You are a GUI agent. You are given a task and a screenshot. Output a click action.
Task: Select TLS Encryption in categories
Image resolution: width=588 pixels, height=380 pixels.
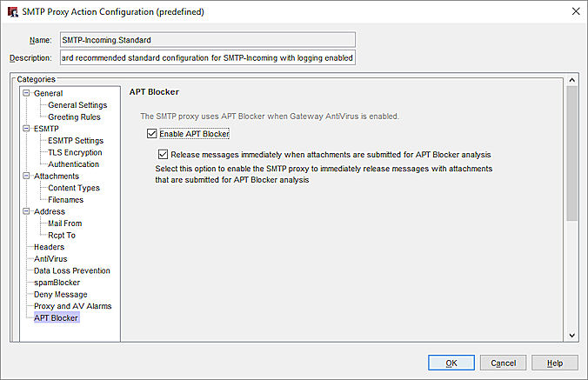(75, 152)
